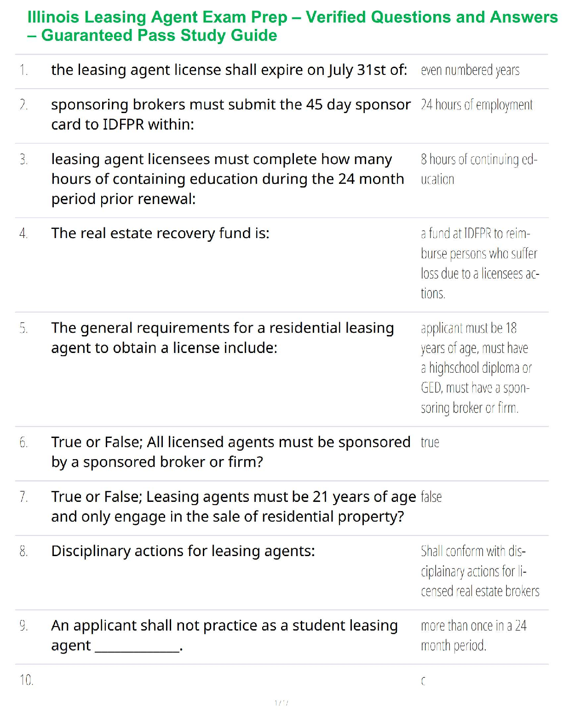Click "Disciplinary actions for leasing agents:" question

183,551
